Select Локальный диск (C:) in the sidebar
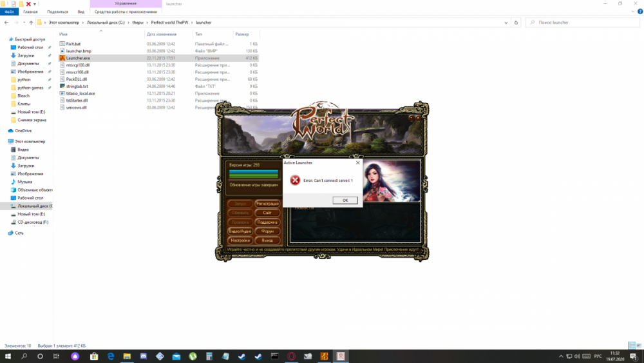Image resolution: width=644 pixels, height=363 pixels. click(35, 206)
